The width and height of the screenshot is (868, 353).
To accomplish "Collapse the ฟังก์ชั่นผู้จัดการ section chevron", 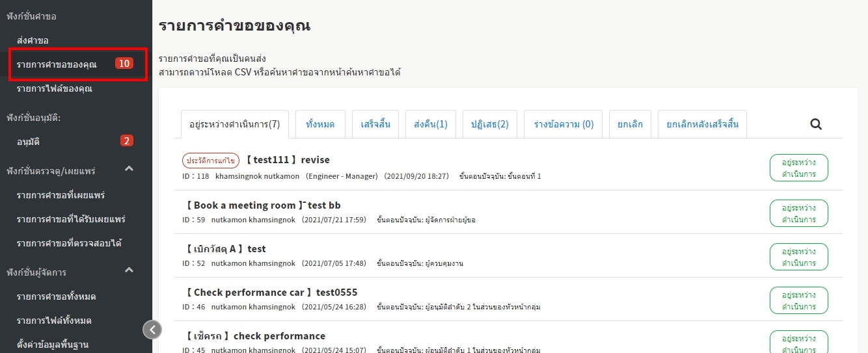I will (129, 270).
